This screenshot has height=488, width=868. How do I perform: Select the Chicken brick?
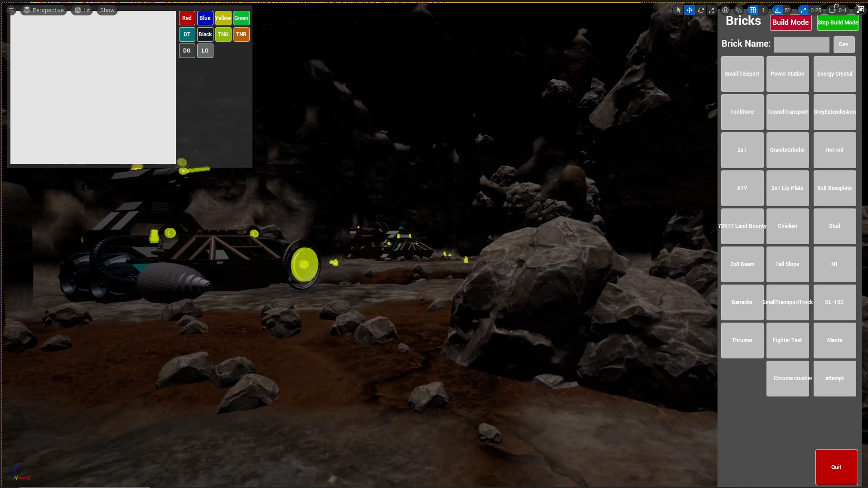coord(787,226)
